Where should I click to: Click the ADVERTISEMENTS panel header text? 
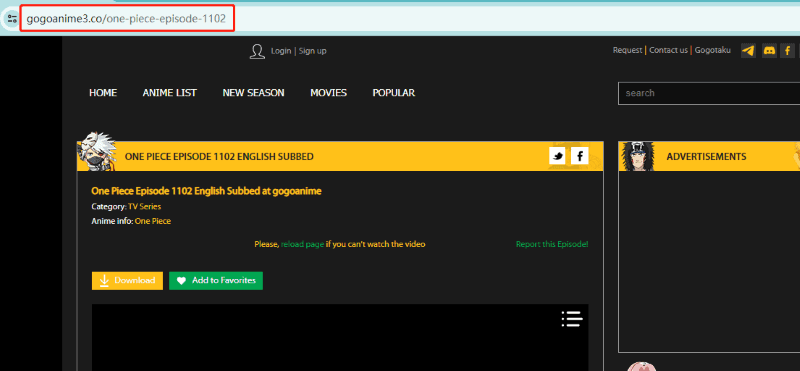click(706, 157)
